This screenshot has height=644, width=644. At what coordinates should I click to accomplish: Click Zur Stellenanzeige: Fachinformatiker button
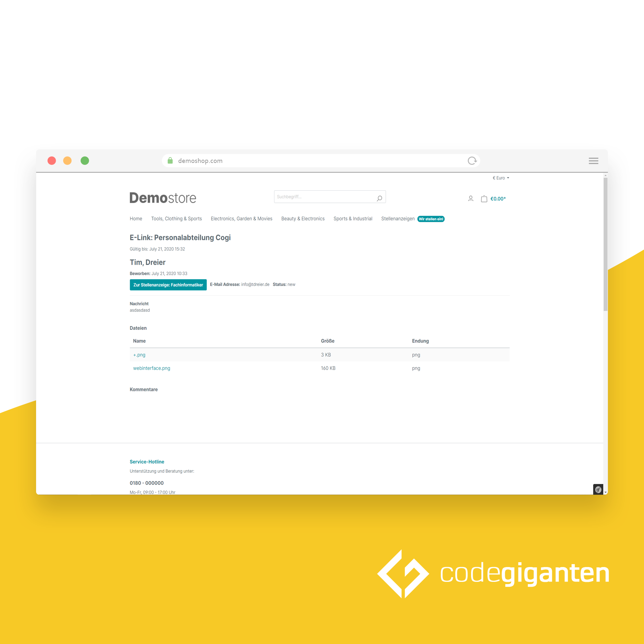pos(168,285)
